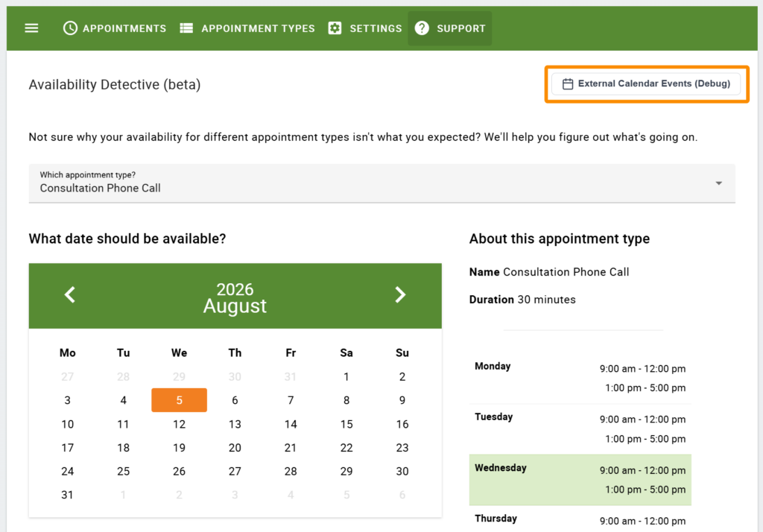The width and height of the screenshot is (763, 532).
Task: Select highlighted August 5 date
Action: 179,400
